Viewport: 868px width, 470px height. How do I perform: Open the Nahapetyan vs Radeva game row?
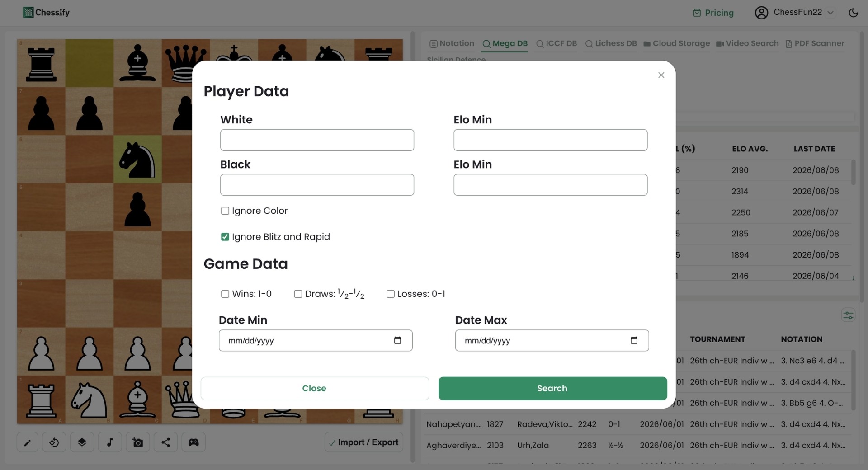(637, 424)
